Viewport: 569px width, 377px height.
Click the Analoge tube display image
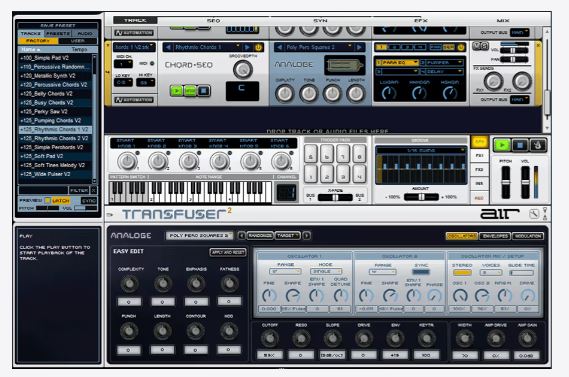(344, 65)
